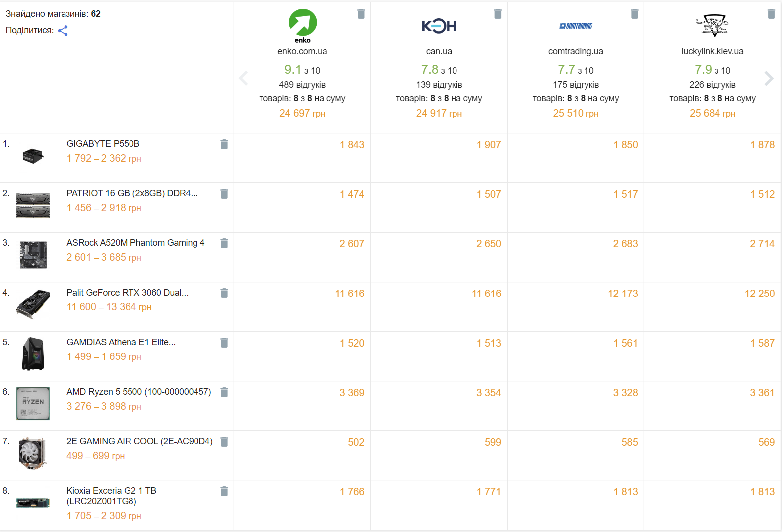This screenshot has height=532, width=782.
Task: Show next stores with right arrow
Action: click(769, 78)
